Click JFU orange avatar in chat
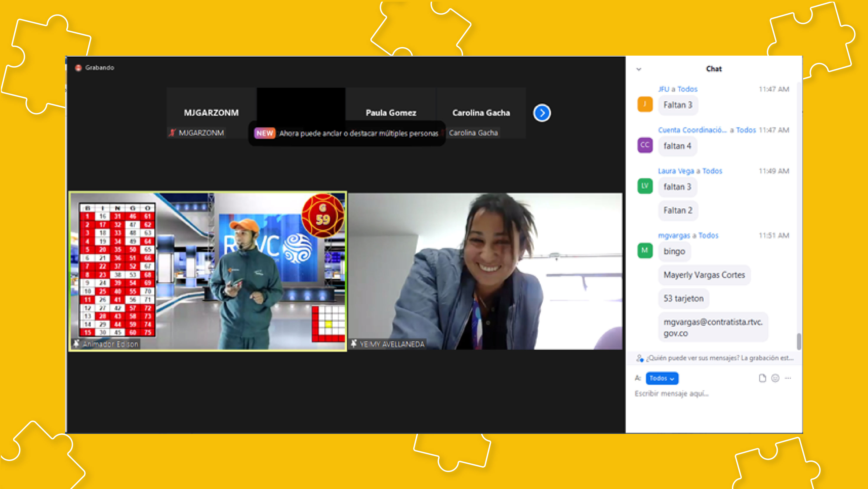 [x=645, y=104]
